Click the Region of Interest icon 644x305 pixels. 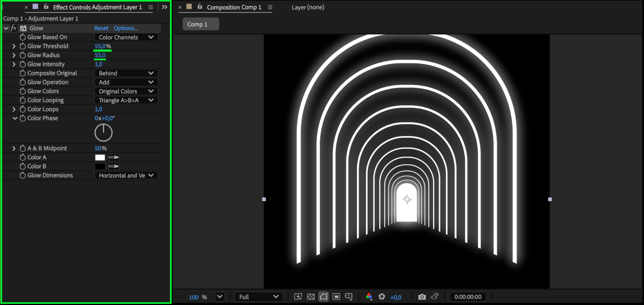tap(336, 297)
